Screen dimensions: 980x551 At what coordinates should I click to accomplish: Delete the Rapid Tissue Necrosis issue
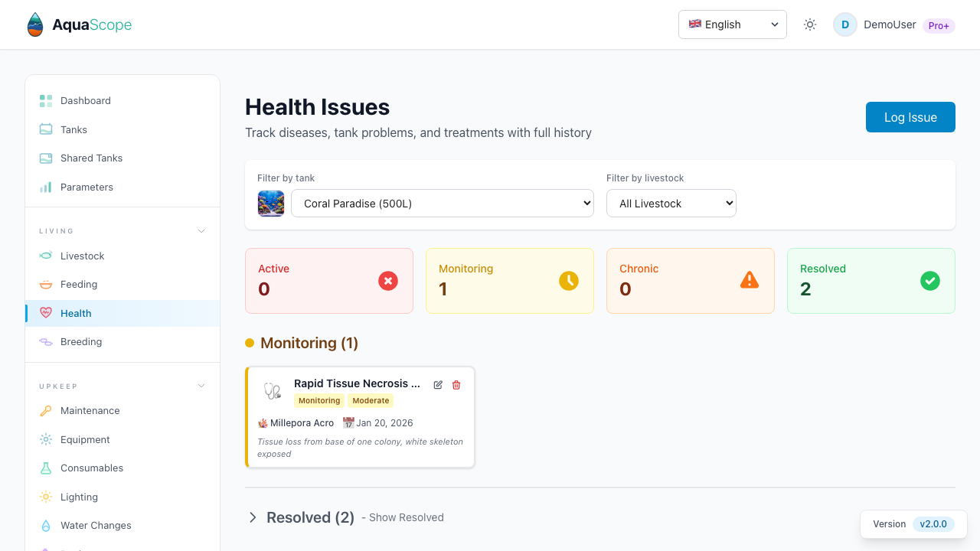(456, 385)
